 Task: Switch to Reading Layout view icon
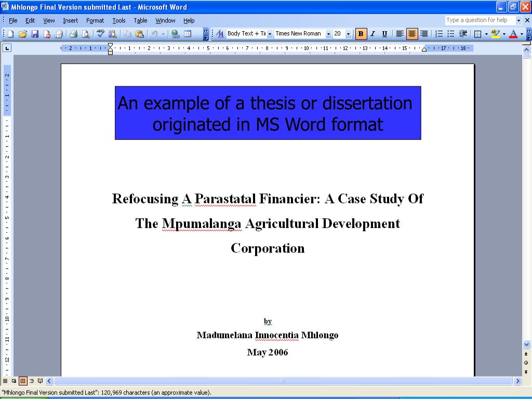(x=41, y=381)
